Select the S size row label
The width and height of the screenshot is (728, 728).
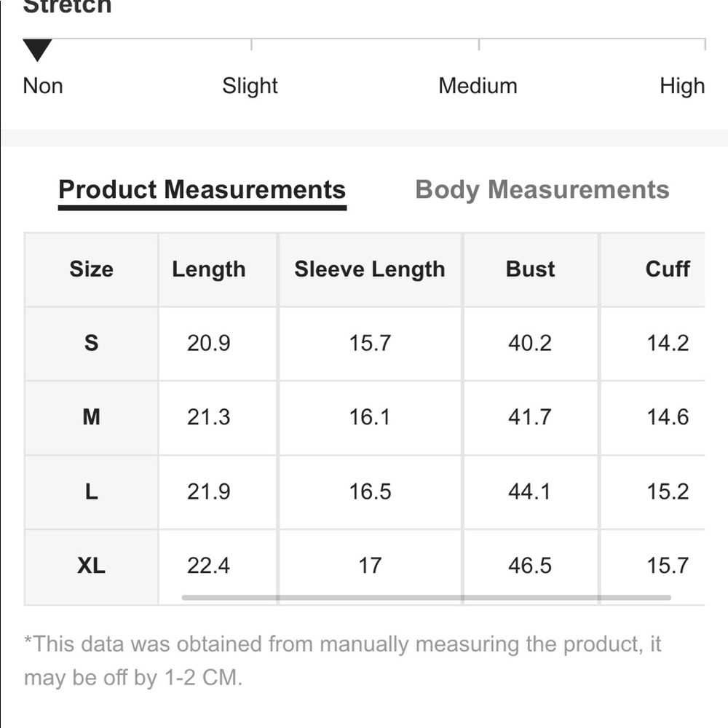coord(91,343)
